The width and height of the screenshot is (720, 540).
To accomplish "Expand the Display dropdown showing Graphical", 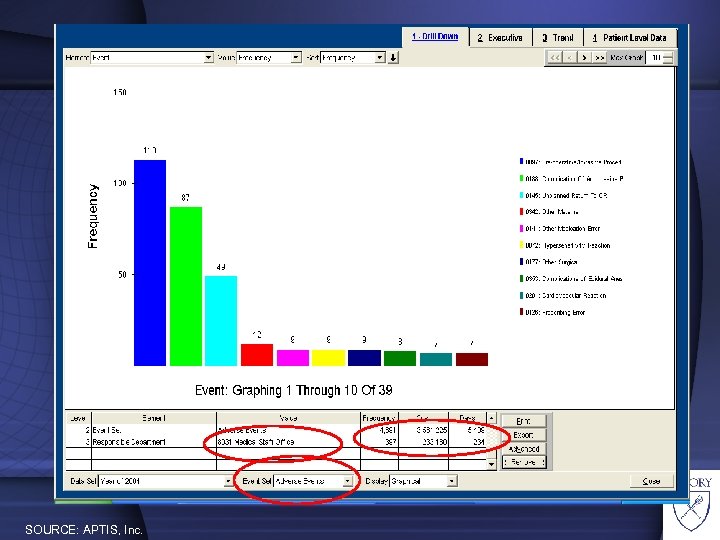I will pos(452,481).
